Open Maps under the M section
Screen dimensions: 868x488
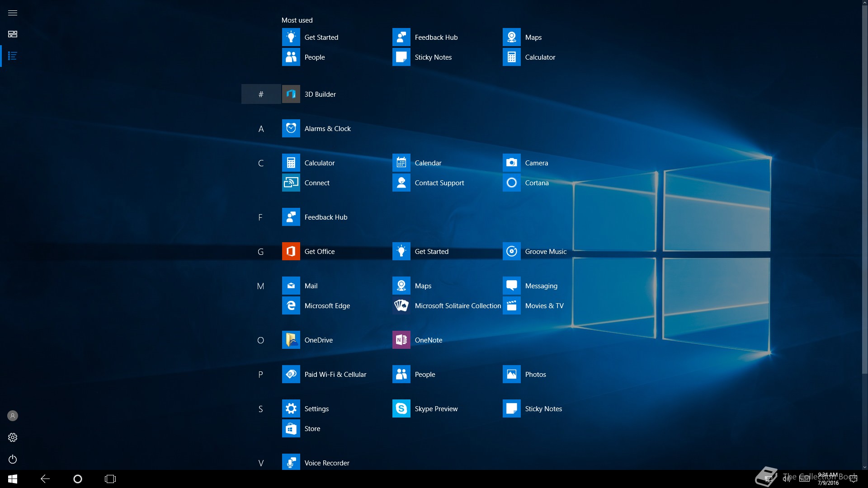coord(412,286)
